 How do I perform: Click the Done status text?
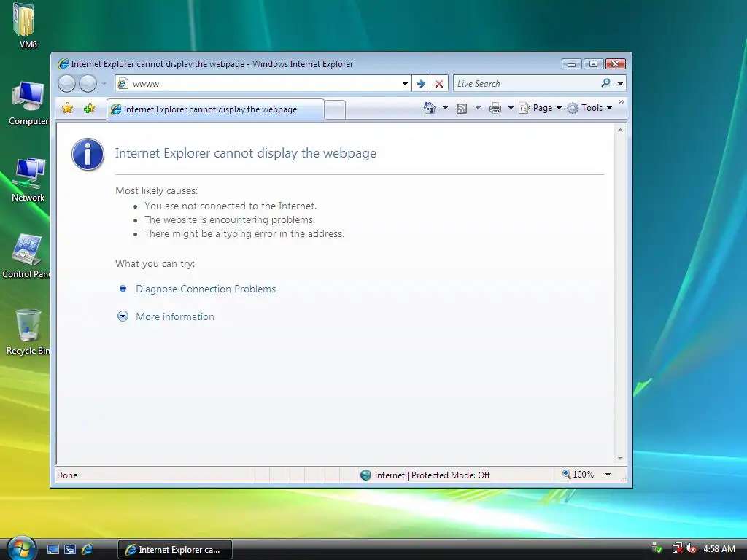(x=67, y=475)
